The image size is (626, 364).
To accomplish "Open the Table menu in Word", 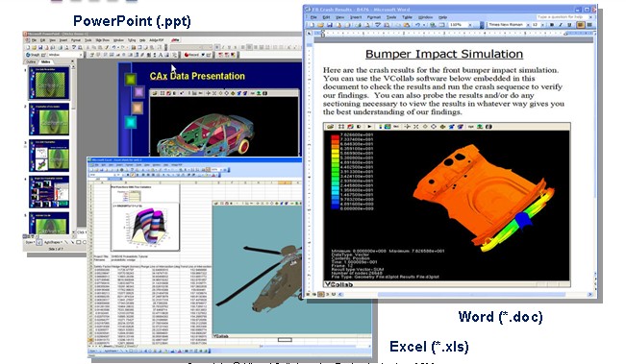I will click(x=407, y=17).
